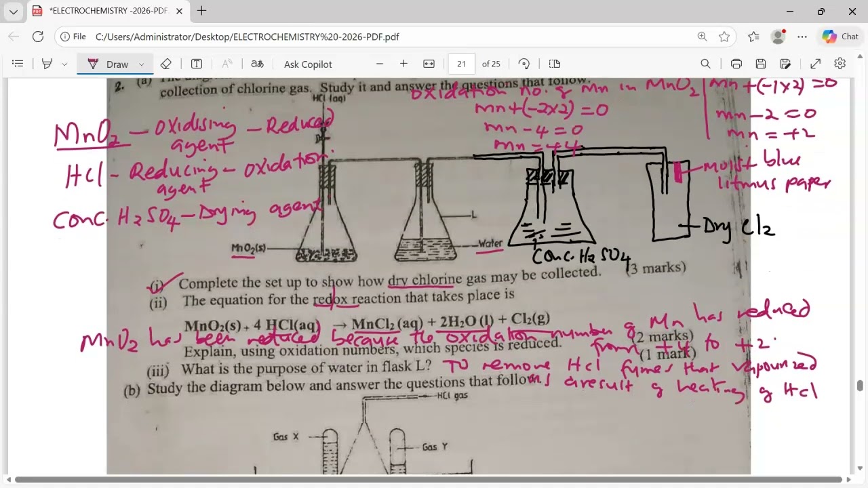Zoom out with the minus button
The height and width of the screenshot is (488, 868).
point(380,64)
